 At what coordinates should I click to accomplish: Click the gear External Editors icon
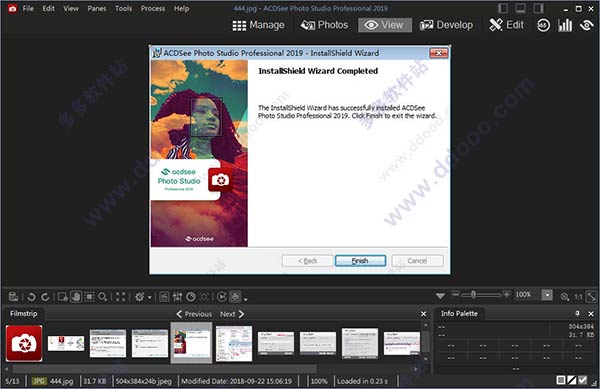140,297
